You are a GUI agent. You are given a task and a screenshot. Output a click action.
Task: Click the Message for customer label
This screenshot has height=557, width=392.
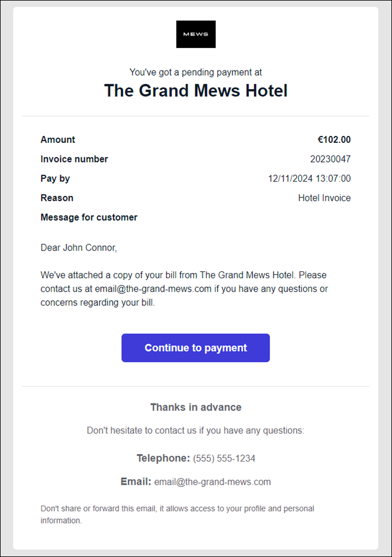[x=89, y=217]
